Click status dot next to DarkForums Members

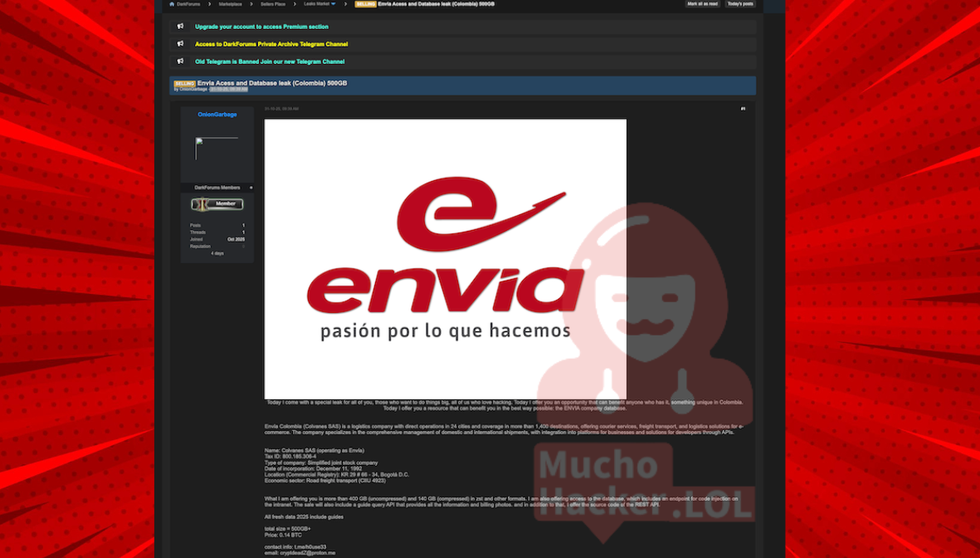[251, 188]
